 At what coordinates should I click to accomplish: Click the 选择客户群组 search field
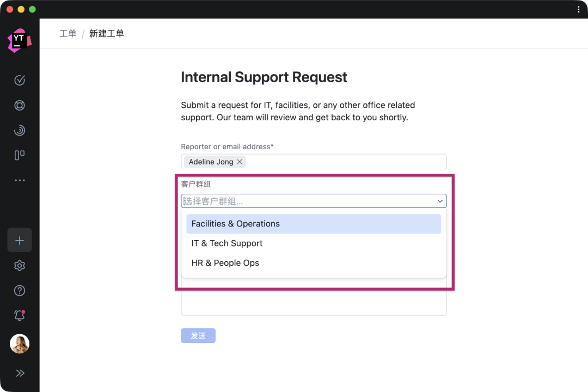tap(314, 201)
